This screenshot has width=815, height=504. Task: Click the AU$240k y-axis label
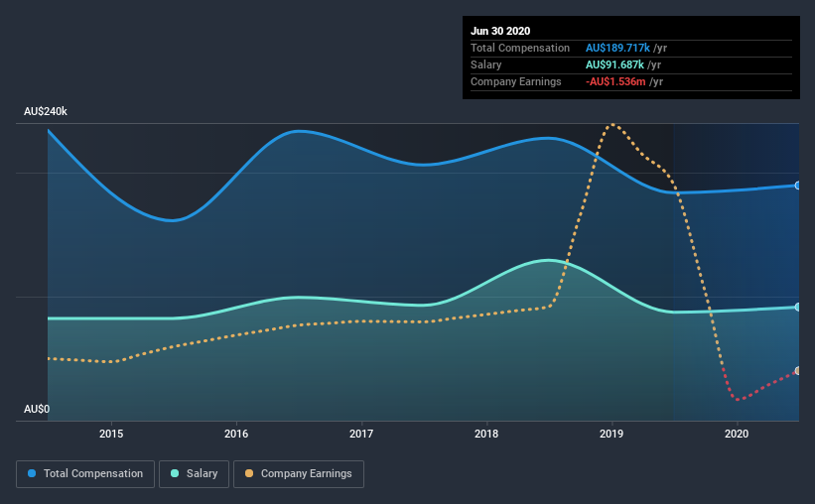click(46, 112)
